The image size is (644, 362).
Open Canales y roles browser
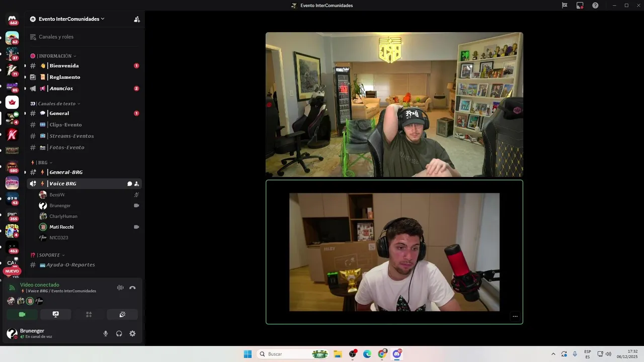point(85,37)
